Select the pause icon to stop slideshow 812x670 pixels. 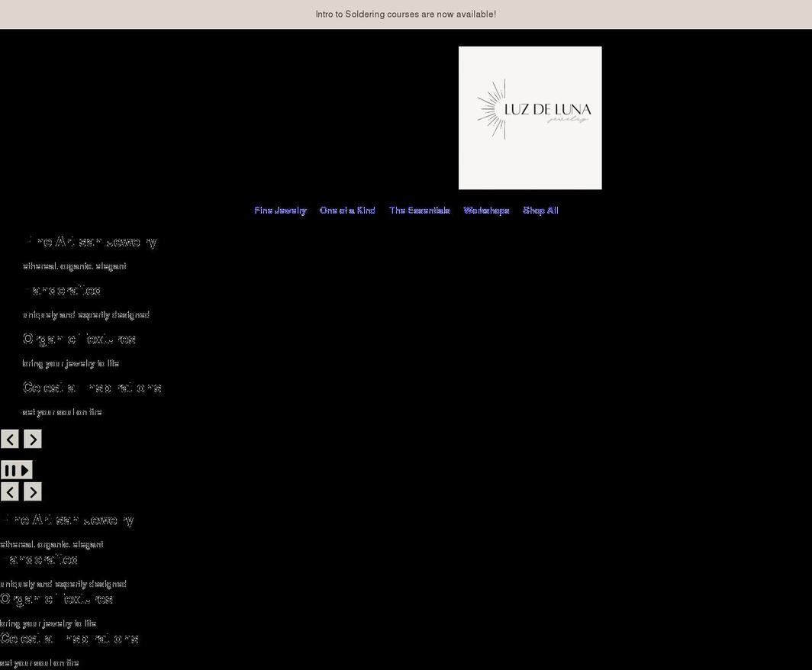(11, 469)
